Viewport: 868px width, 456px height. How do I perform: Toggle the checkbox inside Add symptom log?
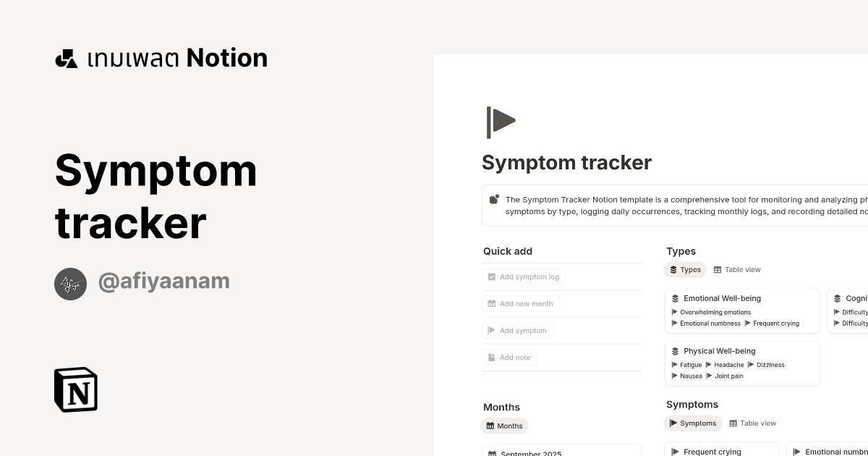tap(491, 276)
